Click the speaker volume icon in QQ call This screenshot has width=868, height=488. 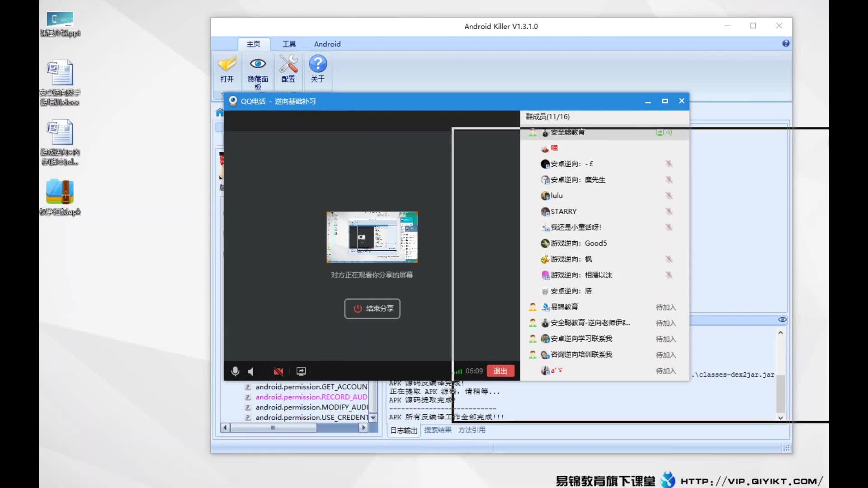(x=250, y=371)
